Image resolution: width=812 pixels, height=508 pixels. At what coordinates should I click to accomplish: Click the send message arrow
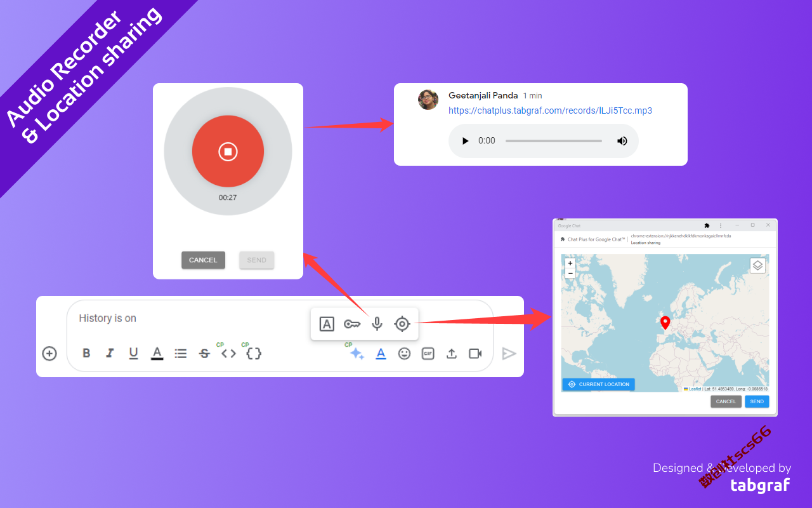509,354
